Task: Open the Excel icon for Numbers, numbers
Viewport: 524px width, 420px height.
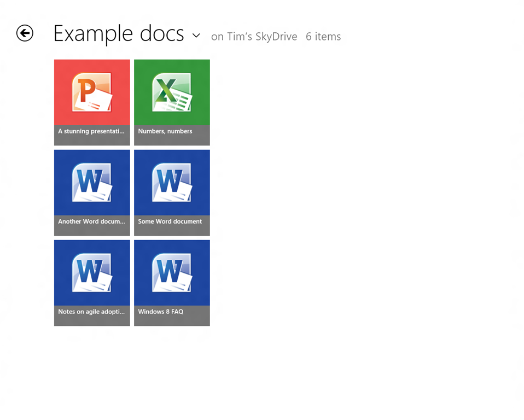Action: tap(172, 92)
